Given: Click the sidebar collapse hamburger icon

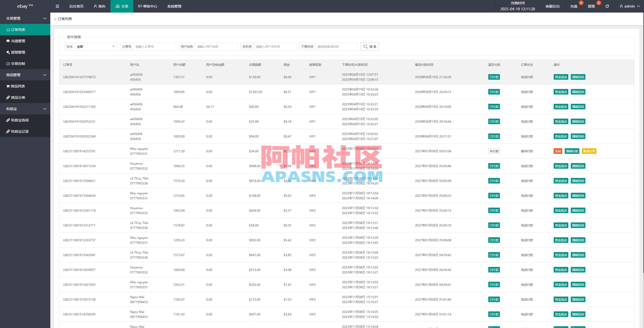Looking at the screenshot, I should [x=57, y=6].
